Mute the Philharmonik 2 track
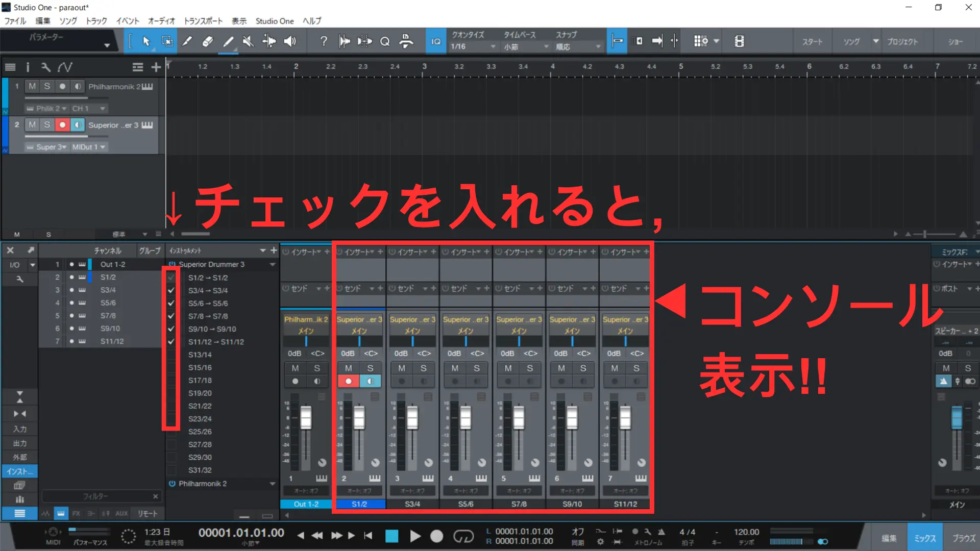This screenshot has height=551, width=980. pyautogui.click(x=32, y=86)
